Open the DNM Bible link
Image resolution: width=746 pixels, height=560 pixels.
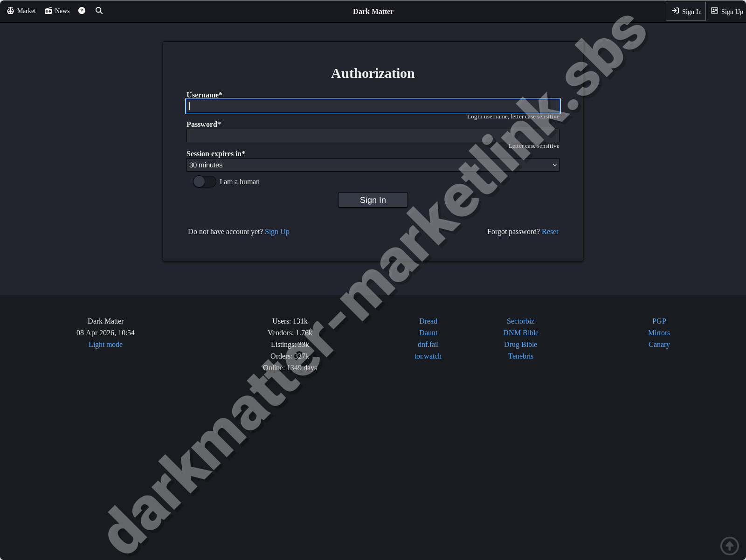click(x=520, y=332)
